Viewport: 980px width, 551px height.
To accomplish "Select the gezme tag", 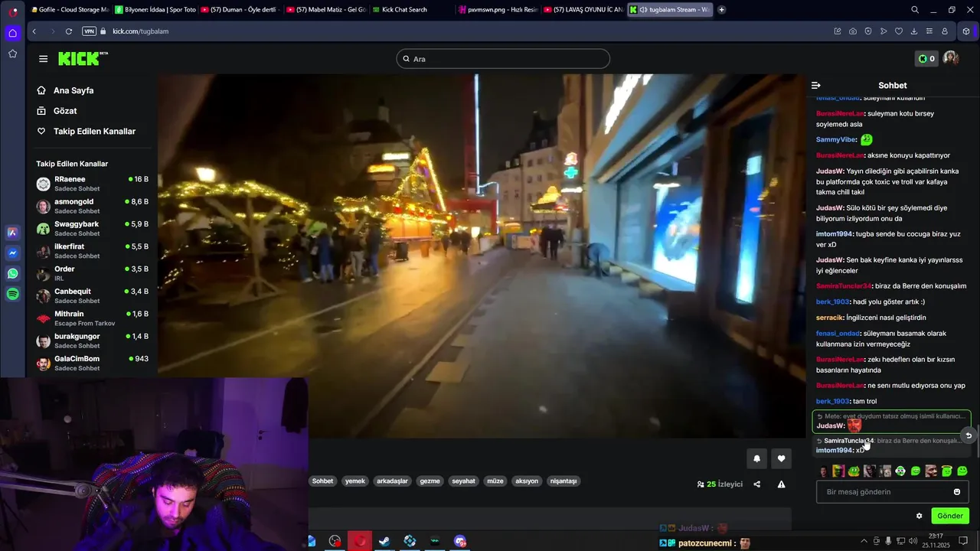I will click(x=430, y=481).
